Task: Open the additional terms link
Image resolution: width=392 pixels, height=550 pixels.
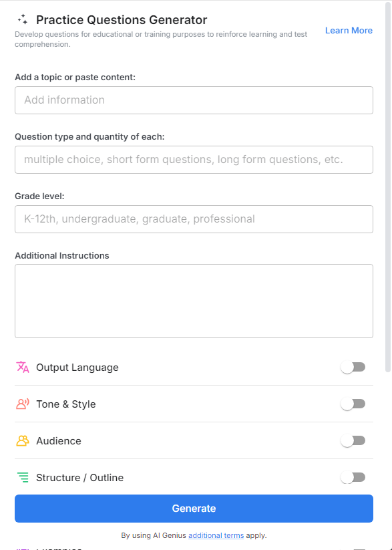Action: (x=216, y=535)
